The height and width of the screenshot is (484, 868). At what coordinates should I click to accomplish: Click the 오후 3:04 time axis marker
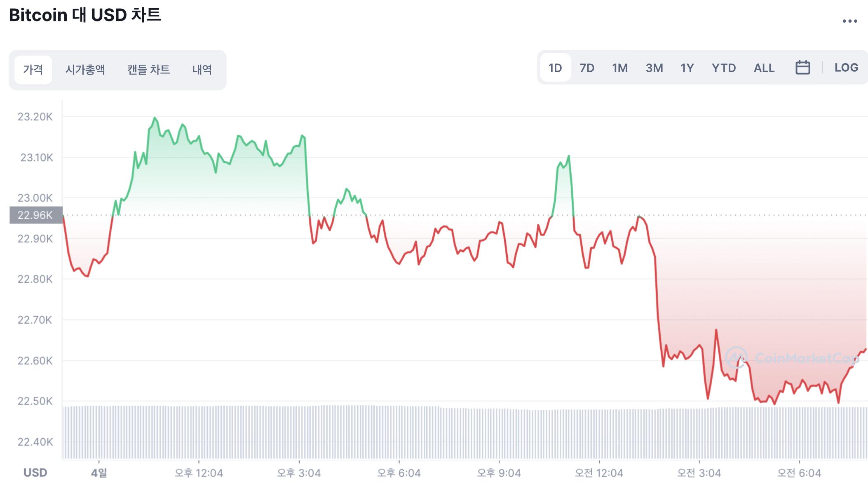point(299,473)
